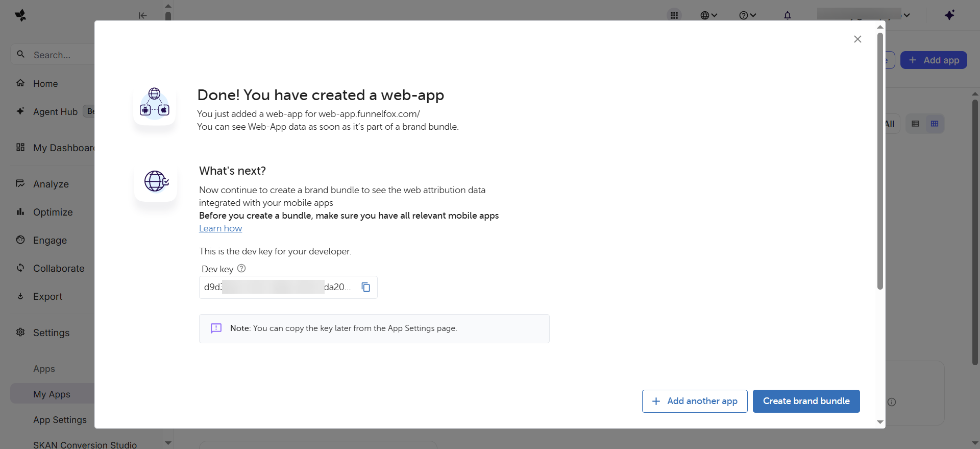Click Create brand bundle button
The image size is (980, 449).
point(806,401)
